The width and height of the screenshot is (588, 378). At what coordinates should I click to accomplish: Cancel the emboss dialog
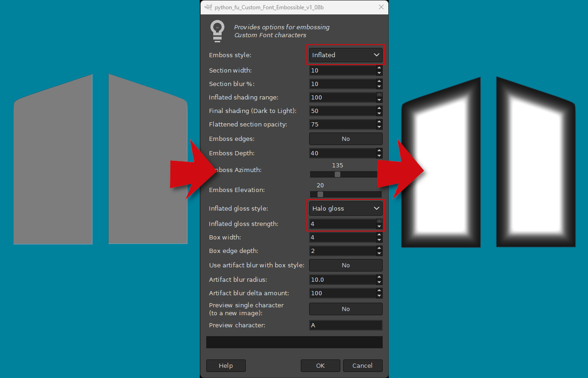click(363, 365)
